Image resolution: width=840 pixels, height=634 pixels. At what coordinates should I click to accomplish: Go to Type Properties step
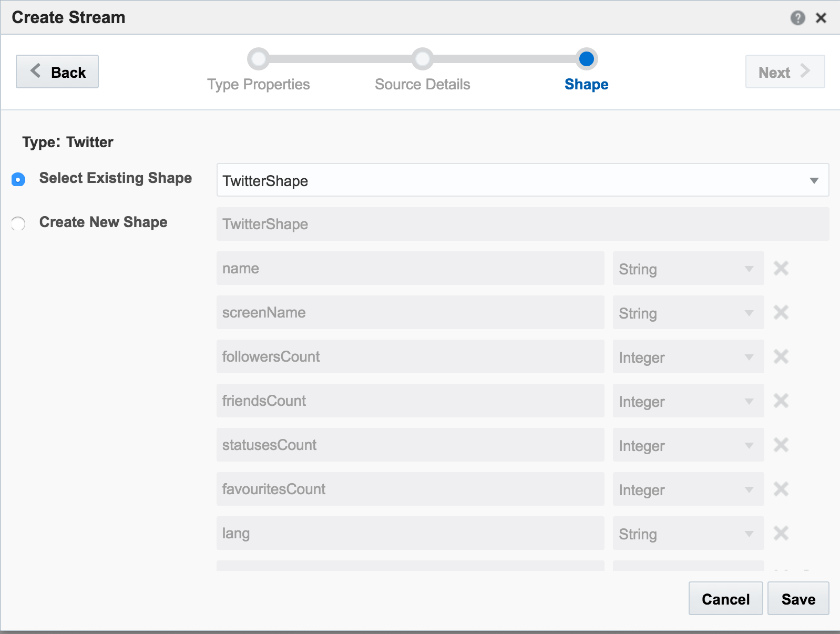coord(258,59)
